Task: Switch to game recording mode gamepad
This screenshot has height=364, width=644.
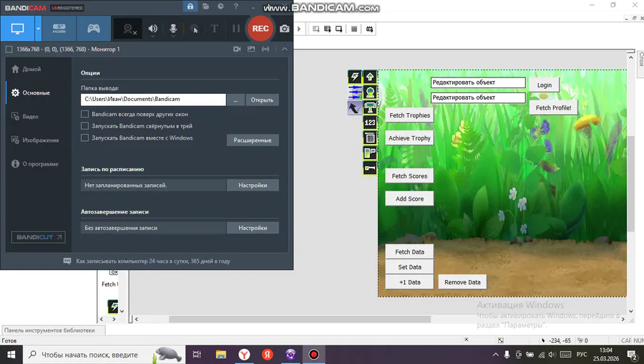Action: (94, 29)
